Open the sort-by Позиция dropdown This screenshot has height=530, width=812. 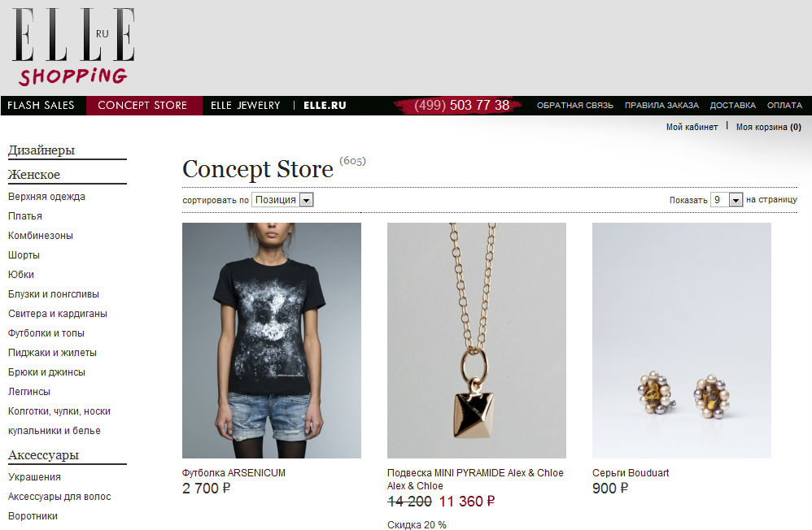click(282, 200)
